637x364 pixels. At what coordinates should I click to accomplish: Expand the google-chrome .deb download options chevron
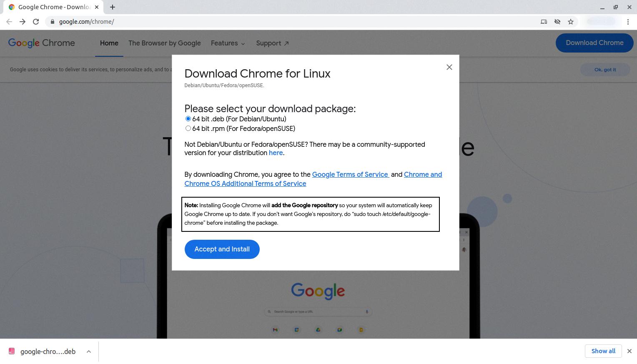coord(89,351)
